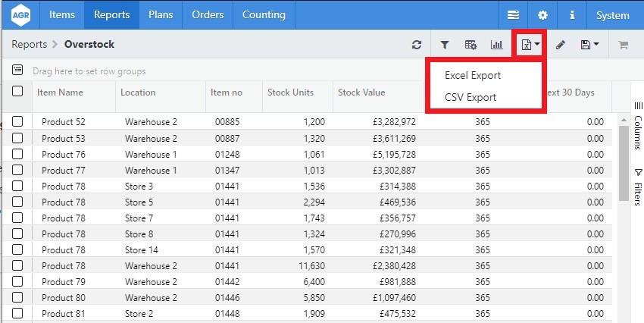Sort by Item Name column header
The image size is (644, 323).
(60, 93)
